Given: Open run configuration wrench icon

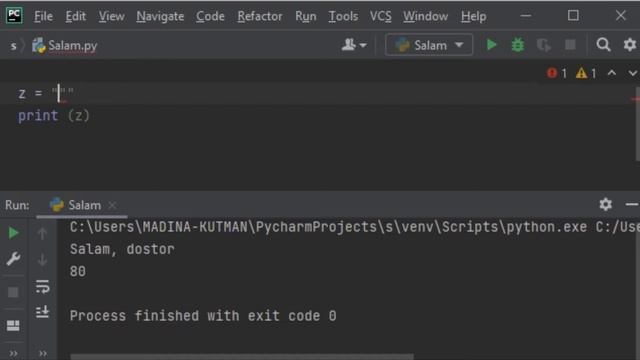Looking at the screenshot, I should pyautogui.click(x=13, y=259).
